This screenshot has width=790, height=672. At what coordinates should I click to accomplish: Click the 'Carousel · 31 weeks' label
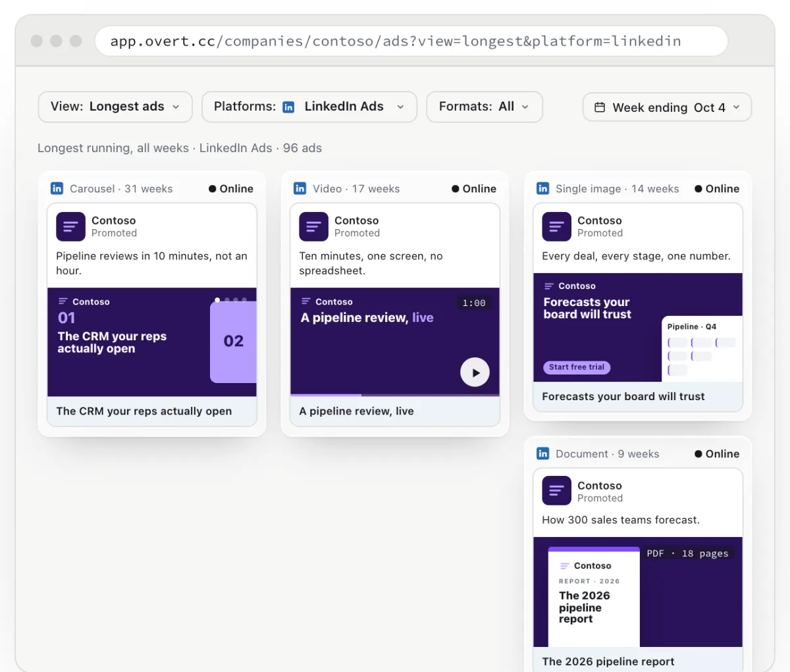[x=121, y=189]
